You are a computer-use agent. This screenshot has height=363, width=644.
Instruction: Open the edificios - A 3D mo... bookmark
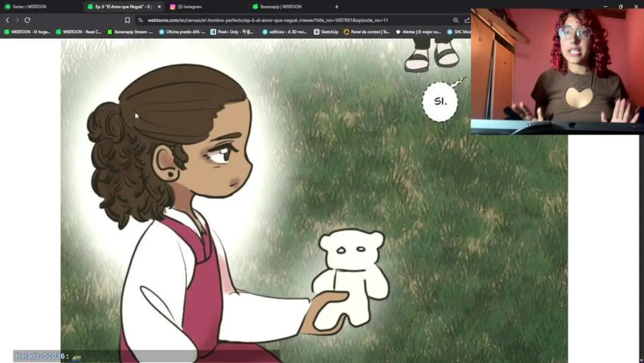284,32
